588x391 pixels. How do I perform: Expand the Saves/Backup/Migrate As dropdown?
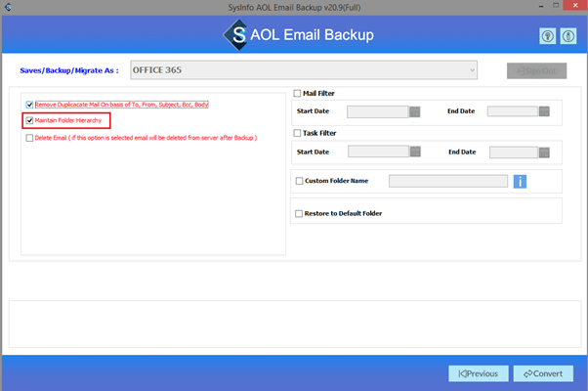(472, 70)
